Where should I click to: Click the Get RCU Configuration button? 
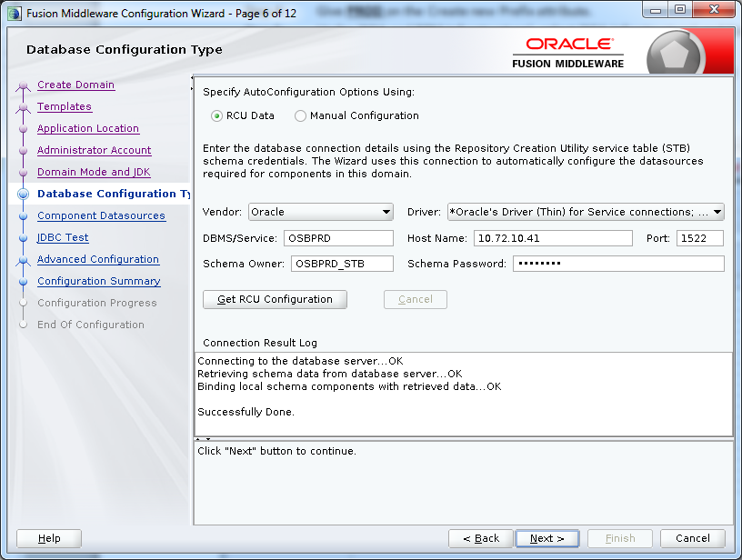click(275, 299)
